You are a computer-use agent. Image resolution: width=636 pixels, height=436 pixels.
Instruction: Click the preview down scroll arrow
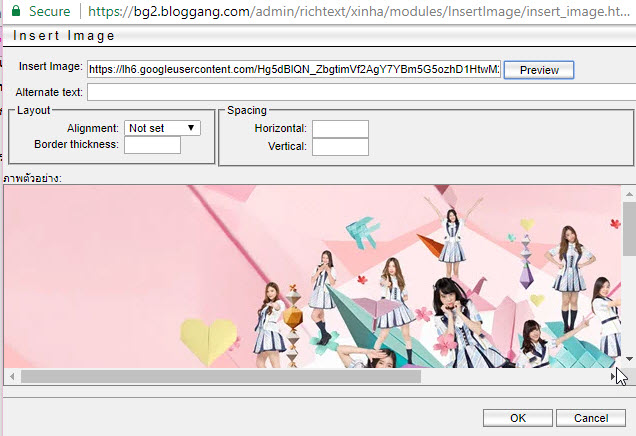point(629,359)
